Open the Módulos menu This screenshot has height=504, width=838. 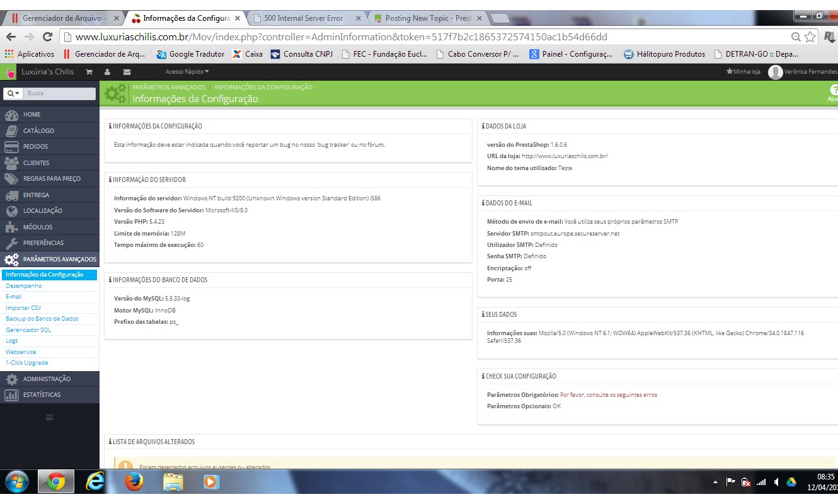click(50, 227)
